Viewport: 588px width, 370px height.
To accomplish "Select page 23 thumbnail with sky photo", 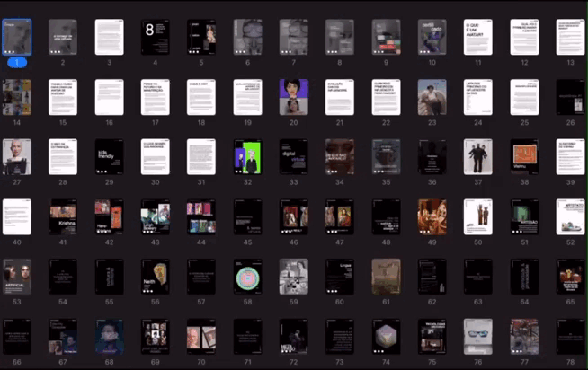I will 432,97.
